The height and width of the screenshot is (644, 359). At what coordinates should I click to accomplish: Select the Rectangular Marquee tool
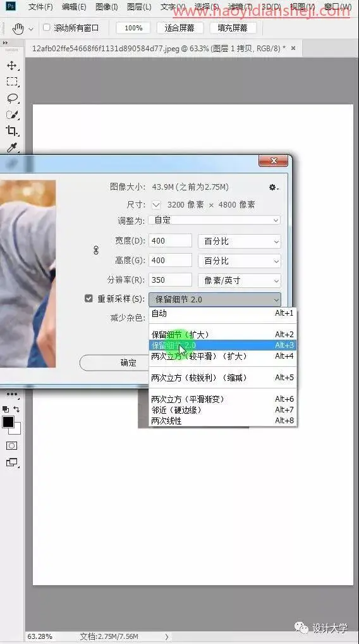click(x=12, y=82)
